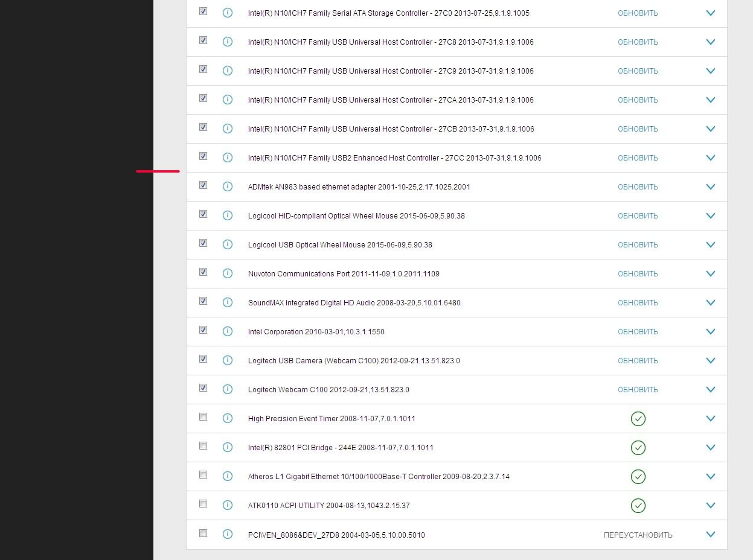Image resolution: width=753 pixels, height=560 pixels.
Task: Expand ATK0110 ACPI UTILITY row chevron
Action: 711,505
